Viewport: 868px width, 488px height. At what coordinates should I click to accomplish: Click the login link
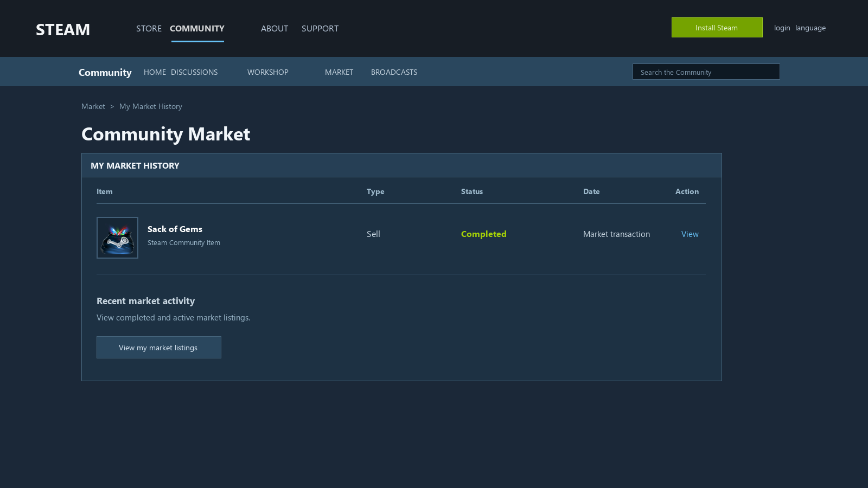pos(782,28)
